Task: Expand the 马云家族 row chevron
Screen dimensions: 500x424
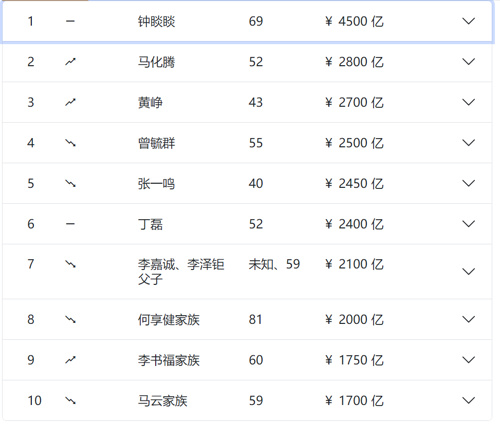Action: pyautogui.click(x=468, y=400)
